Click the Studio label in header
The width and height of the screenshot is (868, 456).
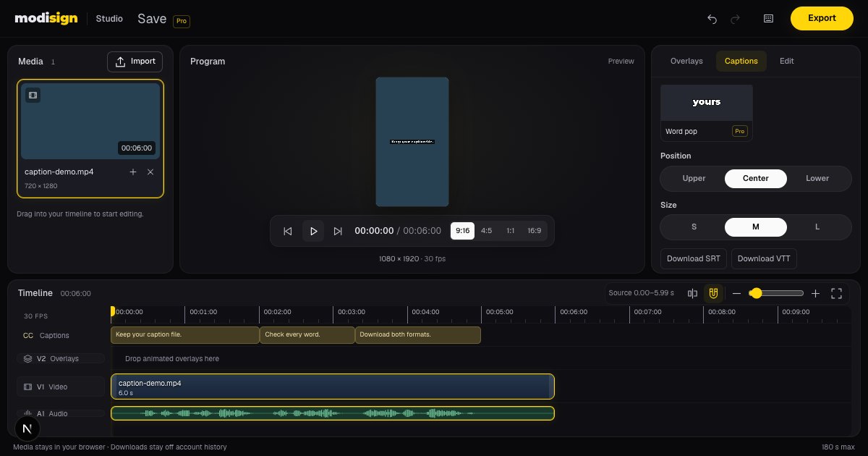109,19
